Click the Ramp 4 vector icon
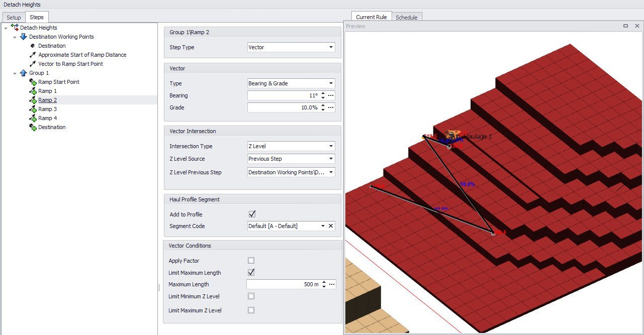This screenshot has width=644, height=335. (x=33, y=119)
